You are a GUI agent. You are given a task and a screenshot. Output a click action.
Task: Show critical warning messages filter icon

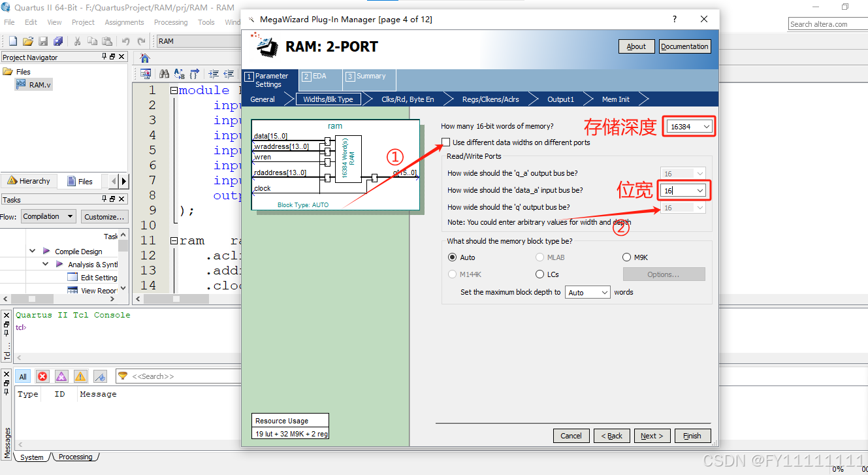[61, 376]
